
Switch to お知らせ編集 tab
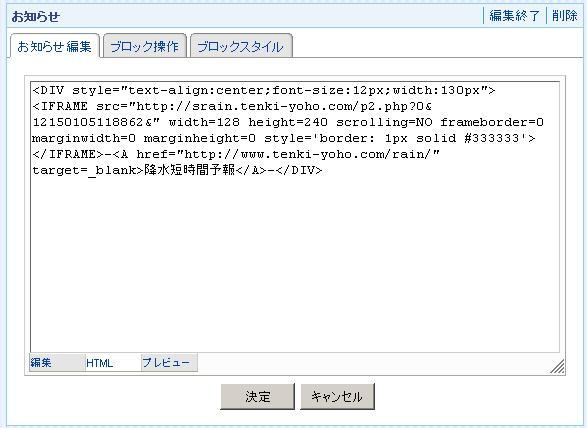click(x=55, y=46)
